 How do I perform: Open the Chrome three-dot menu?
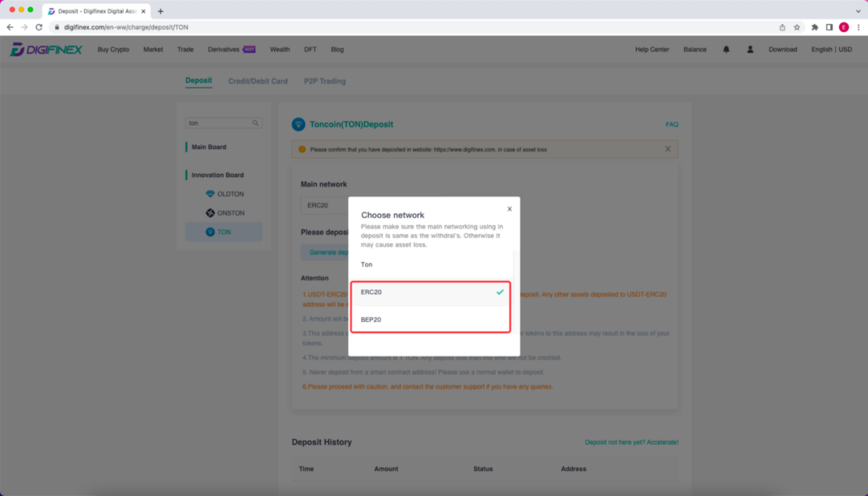coord(858,27)
